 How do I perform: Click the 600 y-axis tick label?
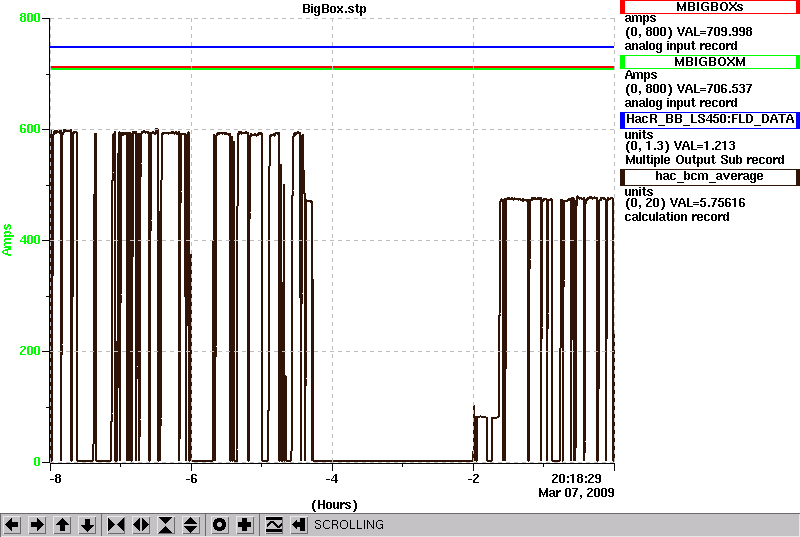pos(29,129)
